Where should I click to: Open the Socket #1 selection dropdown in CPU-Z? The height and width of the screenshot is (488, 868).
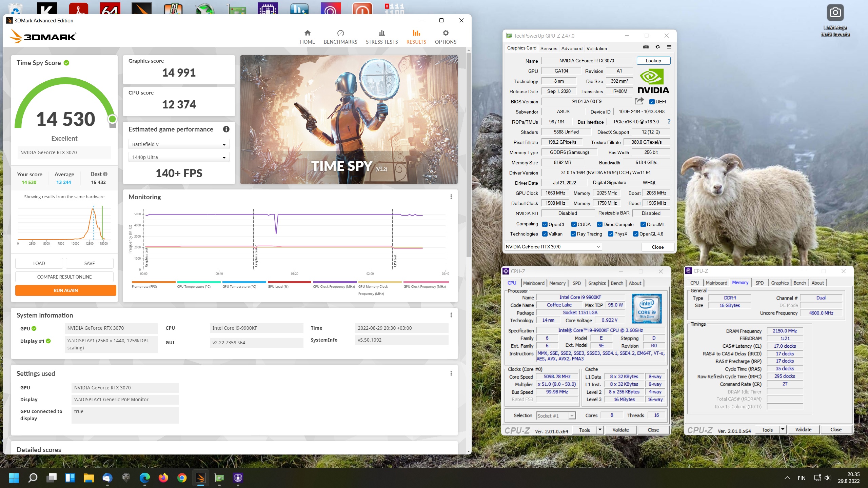tap(556, 415)
